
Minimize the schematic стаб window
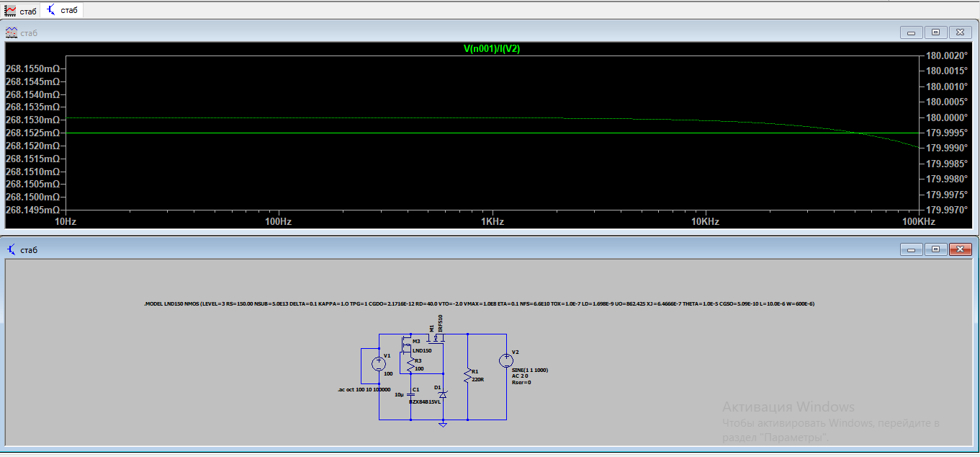tap(912, 249)
